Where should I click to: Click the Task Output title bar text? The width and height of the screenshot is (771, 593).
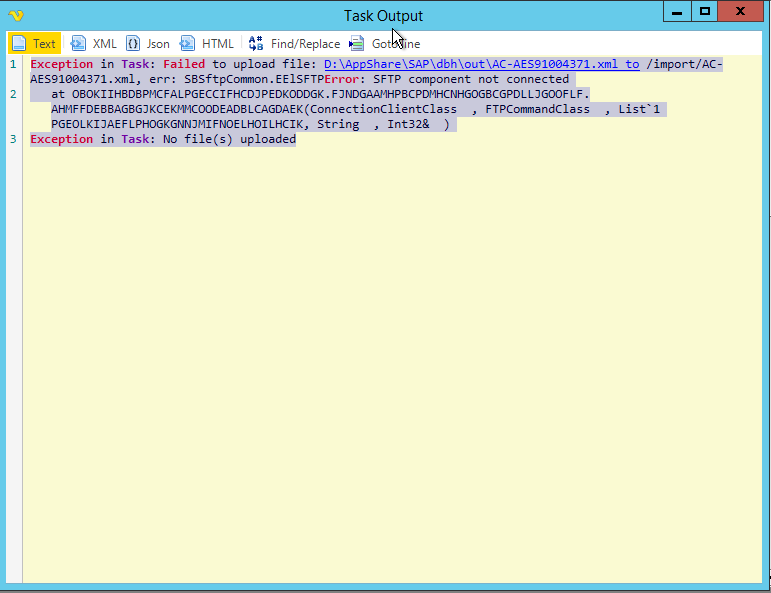[383, 15]
